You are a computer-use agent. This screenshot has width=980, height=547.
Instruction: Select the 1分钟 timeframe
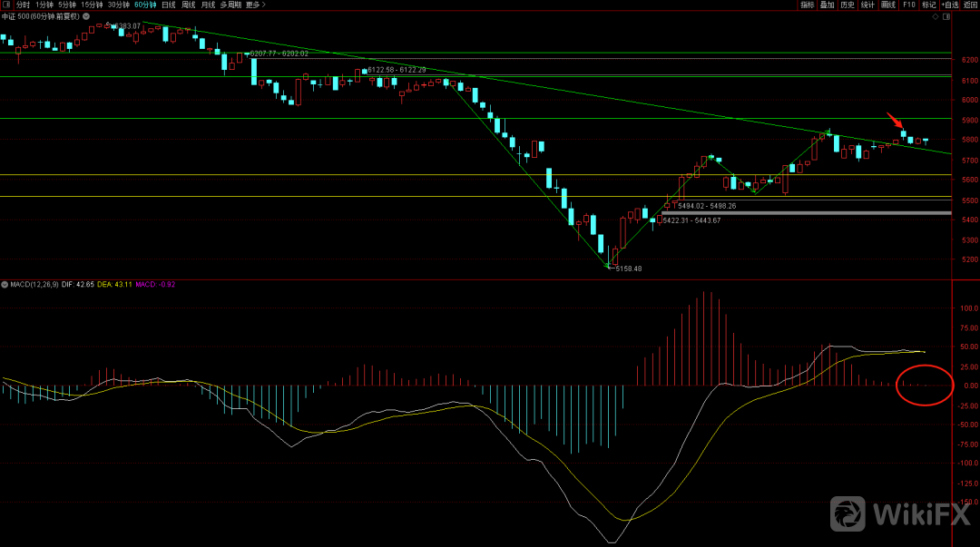[44, 5]
